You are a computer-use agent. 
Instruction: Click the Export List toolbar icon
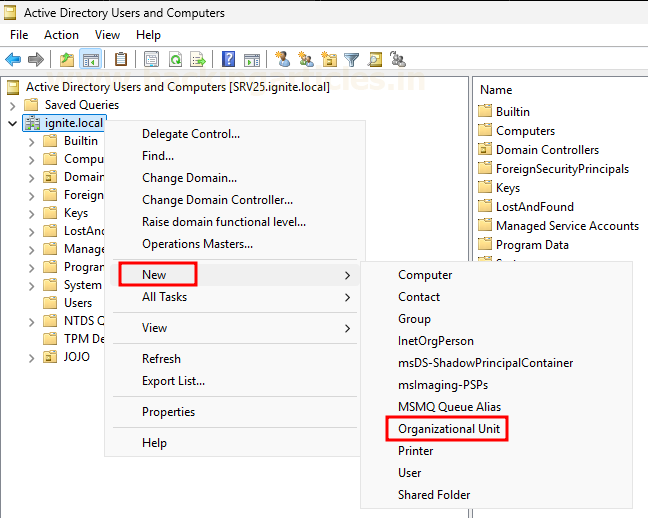pos(198,60)
